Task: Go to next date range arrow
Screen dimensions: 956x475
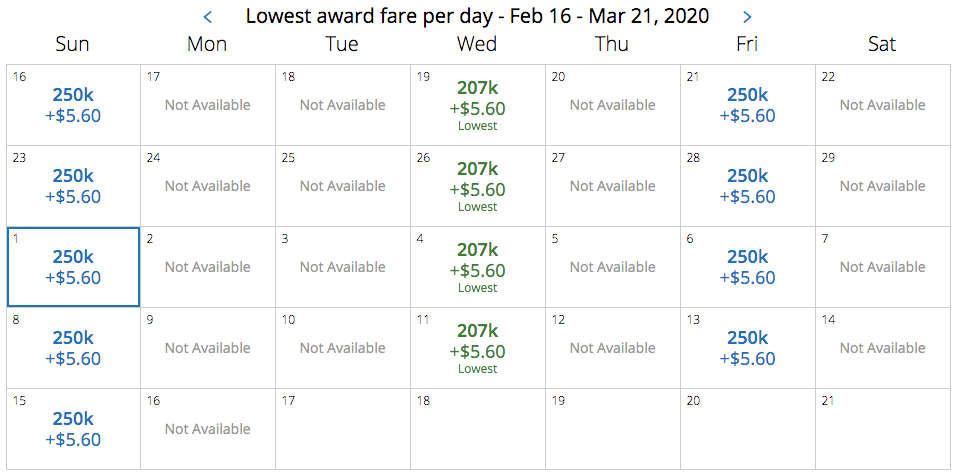Action: [x=747, y=17]
